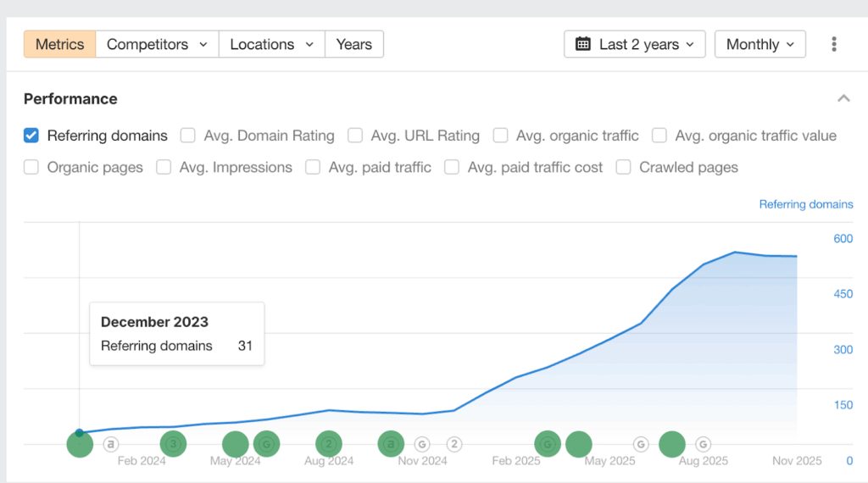This screenshot has height=483, width=868.
Task: Click the Referring domains axis label link
Action: (805, 204)
